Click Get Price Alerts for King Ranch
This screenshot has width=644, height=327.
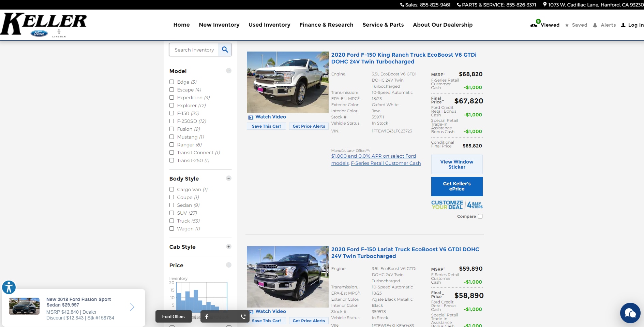[x=309, y=126]
